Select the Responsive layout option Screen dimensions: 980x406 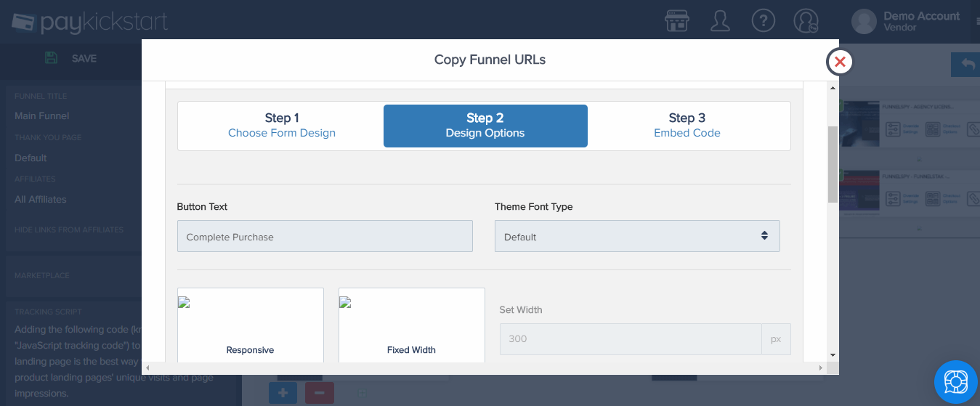[x=250, y=325]
